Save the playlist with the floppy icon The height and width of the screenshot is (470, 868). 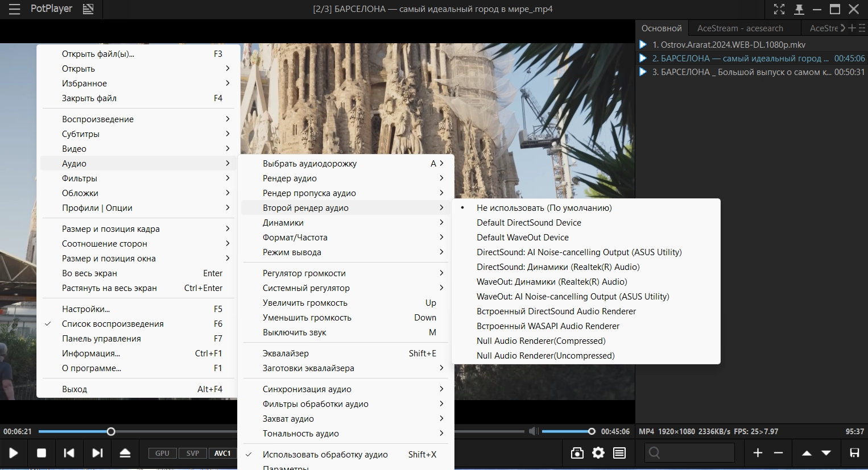tap(854, 453)
